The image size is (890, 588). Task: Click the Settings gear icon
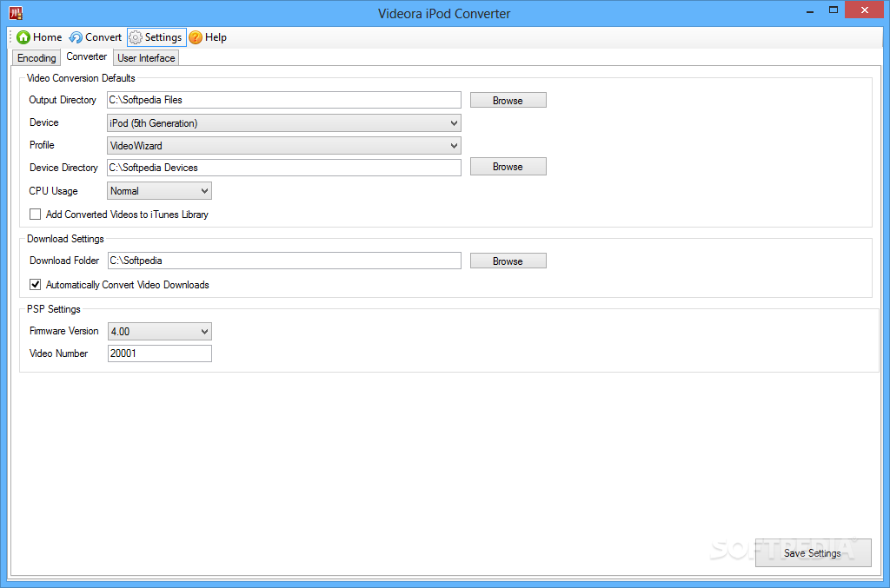tap(135, 37)
